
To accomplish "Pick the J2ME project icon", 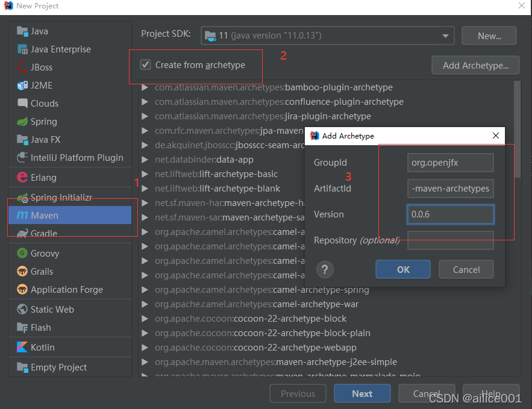I will [22, 86].
